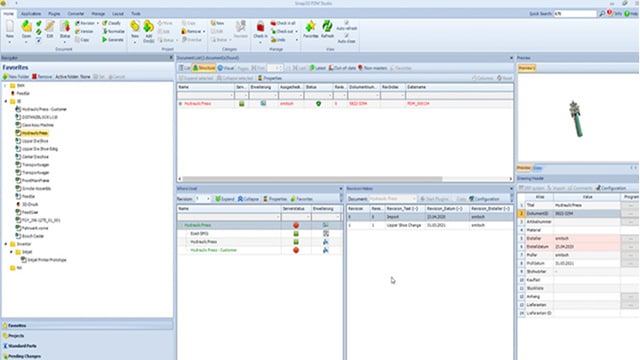Open the Undo dropdown arrow in Manage group
Screen dimensions: 640x360
coord(296,40)
